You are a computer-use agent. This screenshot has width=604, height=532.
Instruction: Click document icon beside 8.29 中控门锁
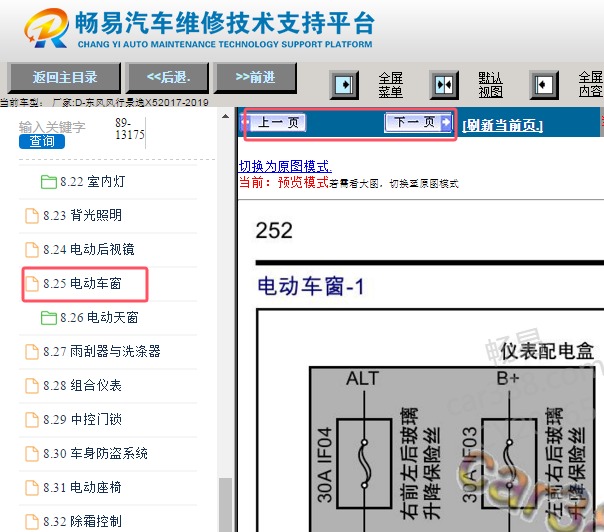32,420
